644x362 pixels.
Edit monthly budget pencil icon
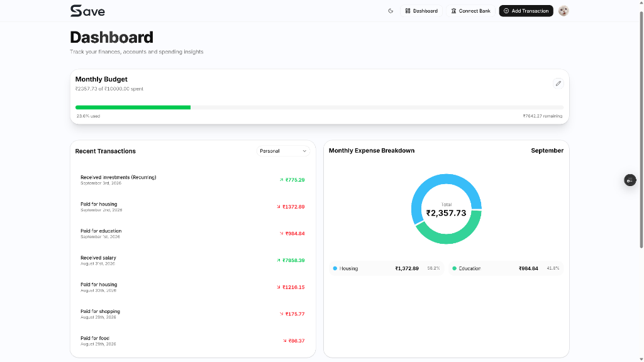point(558,84)
